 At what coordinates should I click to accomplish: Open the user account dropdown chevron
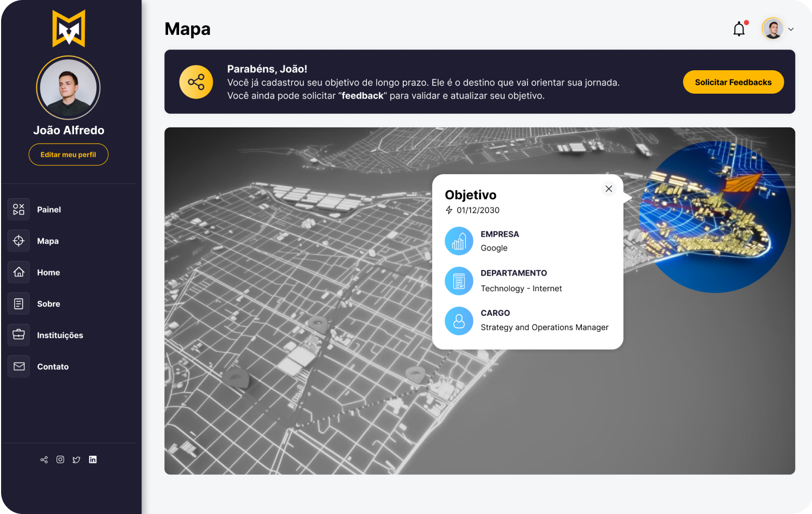click(791, 29)
